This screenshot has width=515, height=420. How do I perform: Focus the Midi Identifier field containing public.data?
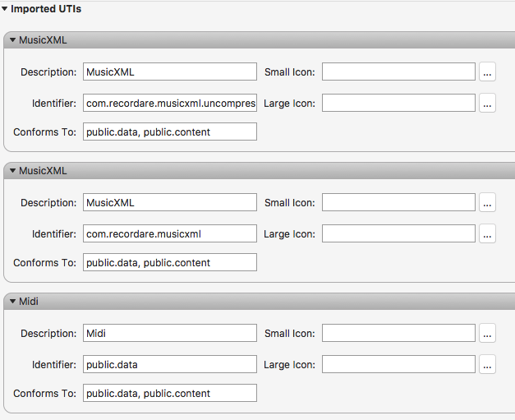point(170,364)
